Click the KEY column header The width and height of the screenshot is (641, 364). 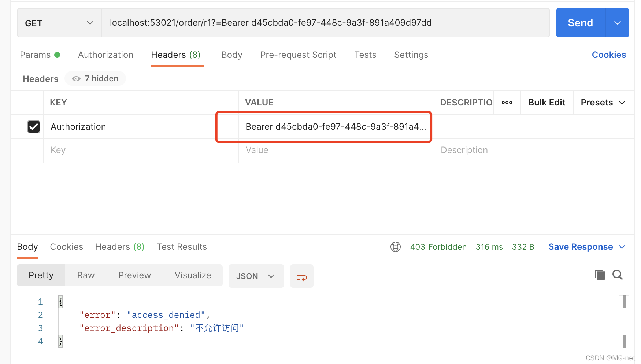[x=59, y=103]
